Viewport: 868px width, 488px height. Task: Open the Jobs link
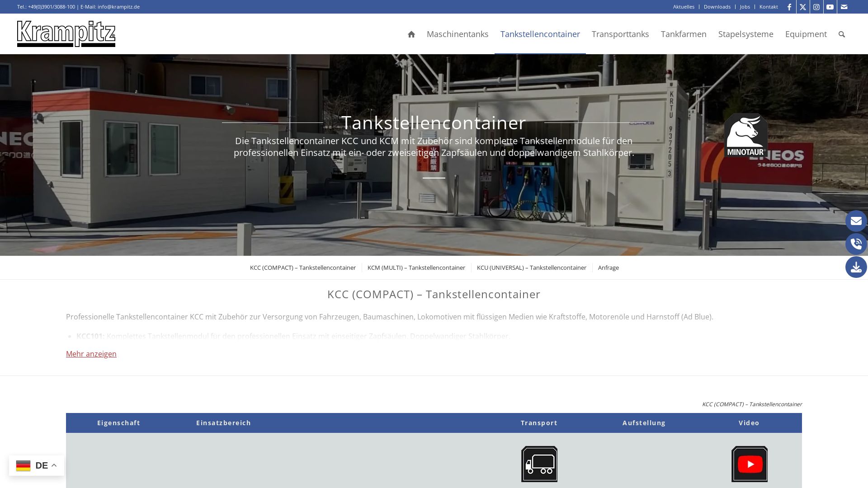pos(745,7)
